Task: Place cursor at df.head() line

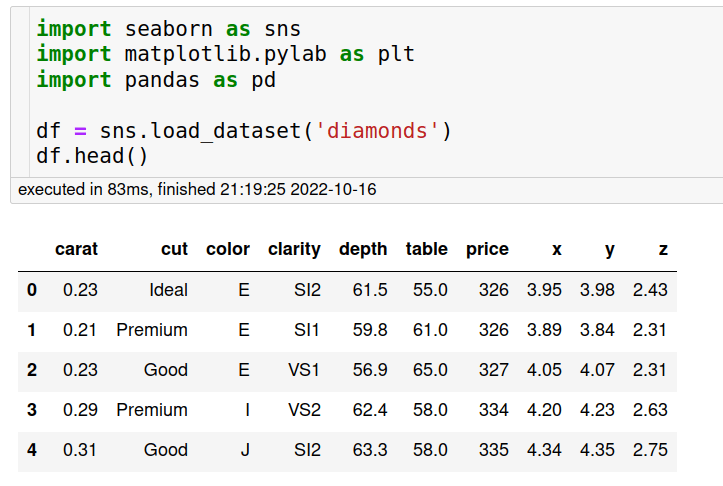Action: [x=92, y=156]
